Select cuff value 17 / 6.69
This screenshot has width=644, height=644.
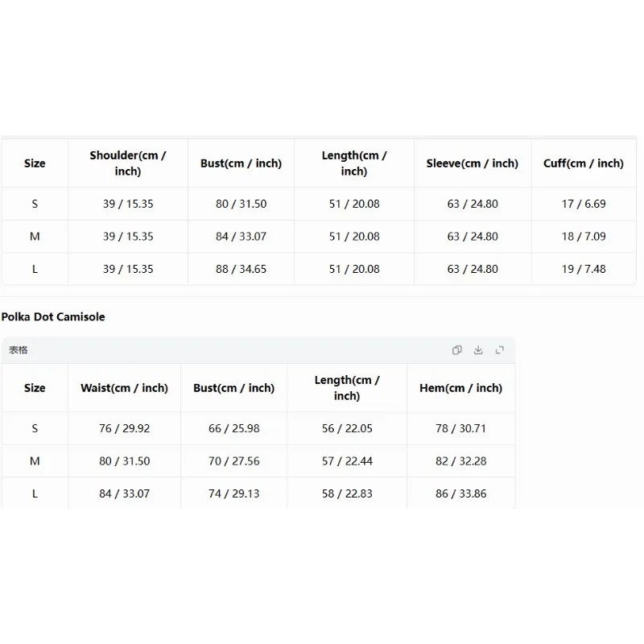coord(584,204)
